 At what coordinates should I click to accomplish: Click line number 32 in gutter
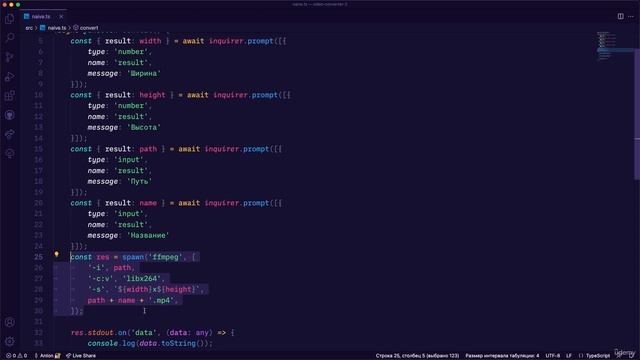pos(38,333)
